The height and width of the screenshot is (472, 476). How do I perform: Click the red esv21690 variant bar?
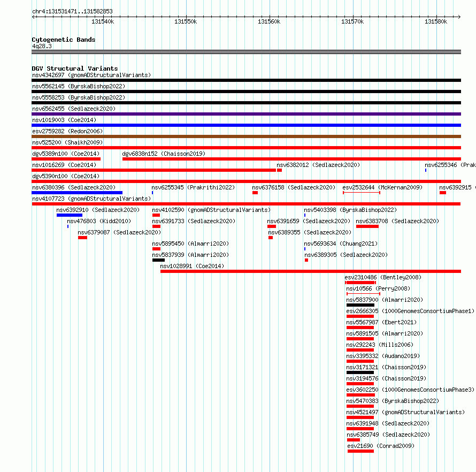coord(360,451)
